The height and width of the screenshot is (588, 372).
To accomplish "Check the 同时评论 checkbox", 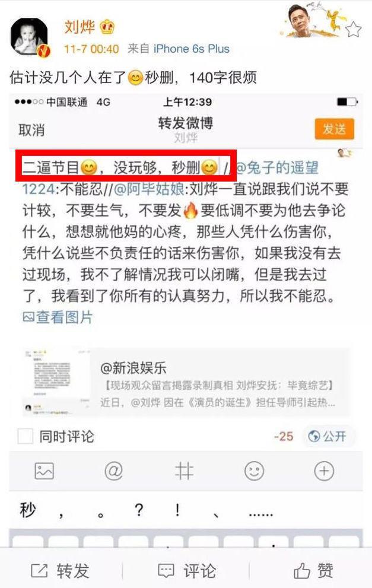I will (26, 436).
